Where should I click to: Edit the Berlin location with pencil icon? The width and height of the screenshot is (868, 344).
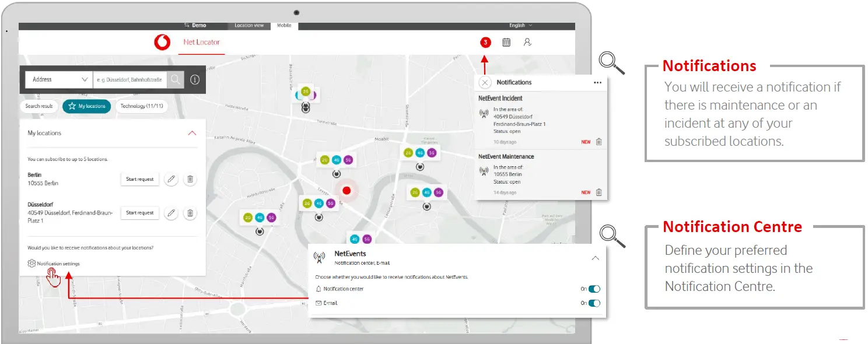pos(171,180)
